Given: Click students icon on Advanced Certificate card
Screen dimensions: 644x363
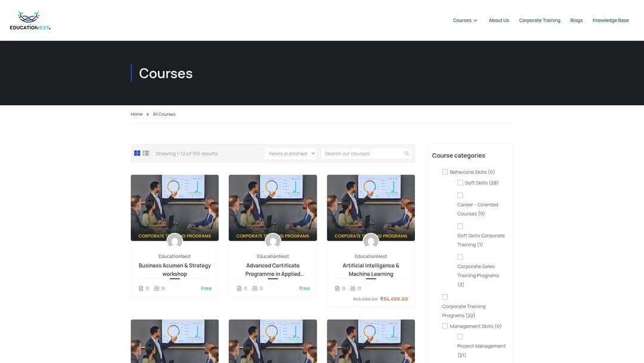Looking at the screenshot, I should 255,288.
